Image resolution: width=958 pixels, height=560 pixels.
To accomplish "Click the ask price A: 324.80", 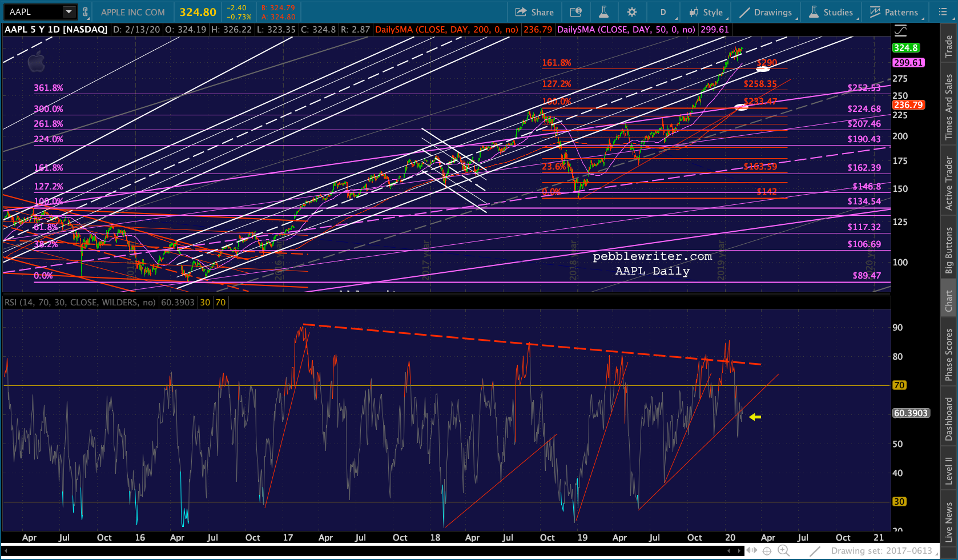I will point(278,17).
